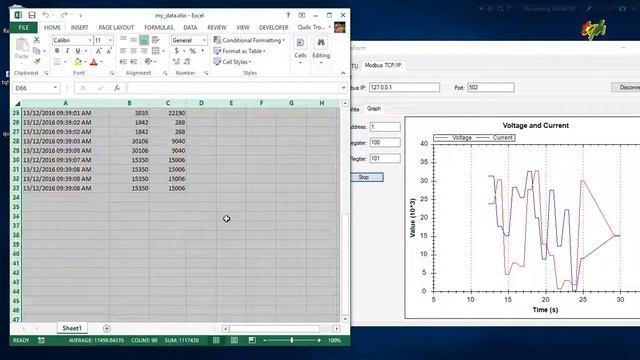Align text right in cell
Image resolution: width=640 pixels, height=360 pixels.
[x=144, y=51]
